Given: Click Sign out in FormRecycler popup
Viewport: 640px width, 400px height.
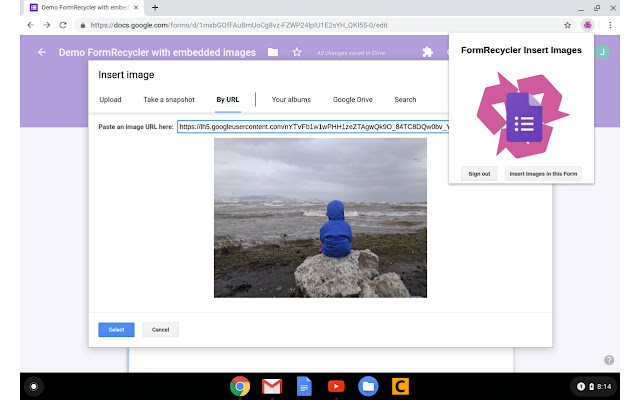Looking at the screenshot, I should coord(479,174).
